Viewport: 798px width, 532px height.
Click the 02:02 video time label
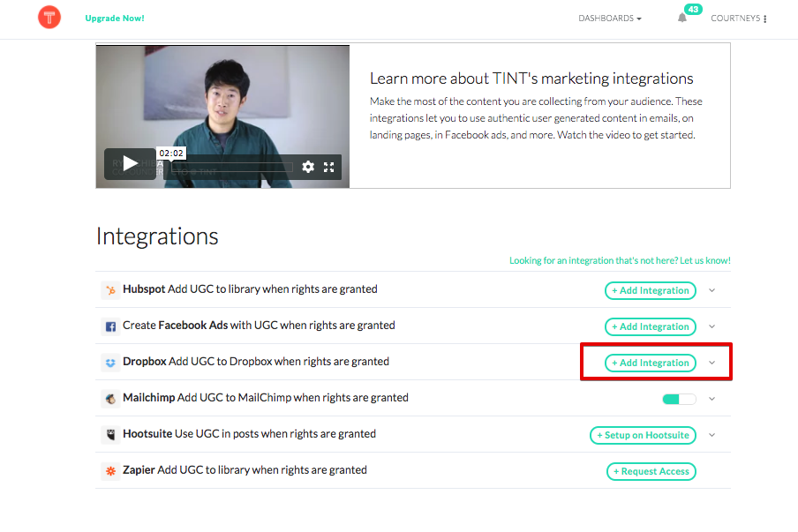(171, 154)
